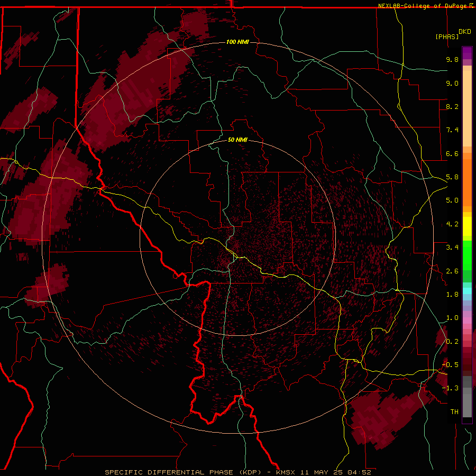Click the [PHAS] label above the color bar

coord(447,36)
